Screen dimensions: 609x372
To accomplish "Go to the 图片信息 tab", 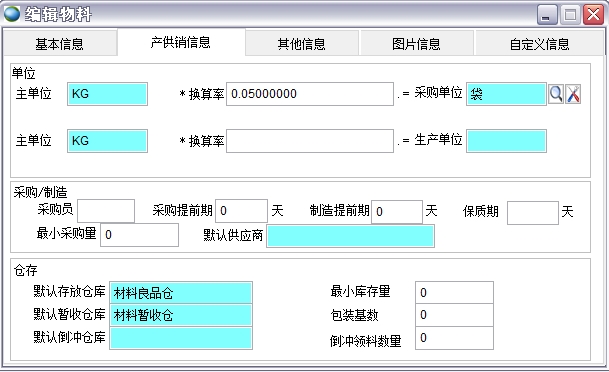I will click(x=416, y=43).
